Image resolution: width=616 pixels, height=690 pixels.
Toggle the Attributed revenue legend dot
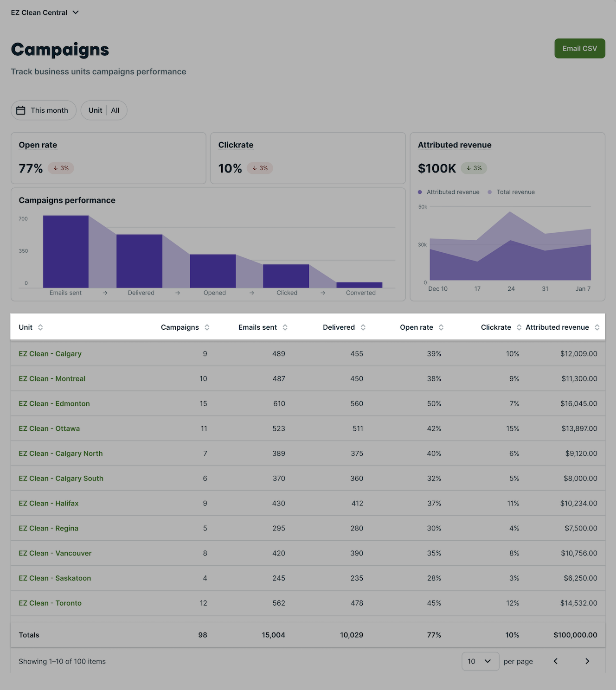[x=420, y=192]
